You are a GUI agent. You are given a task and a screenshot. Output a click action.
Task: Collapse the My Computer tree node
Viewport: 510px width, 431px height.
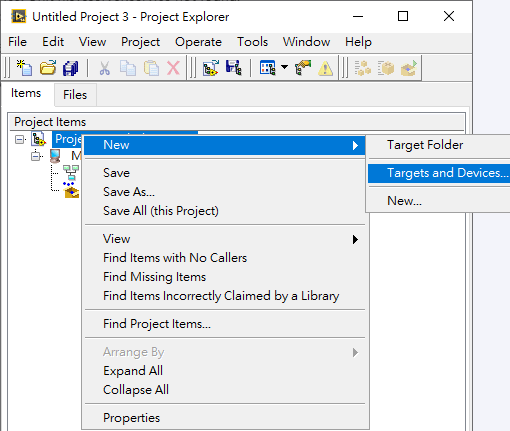pyautogui.click(x=36, y=156)
